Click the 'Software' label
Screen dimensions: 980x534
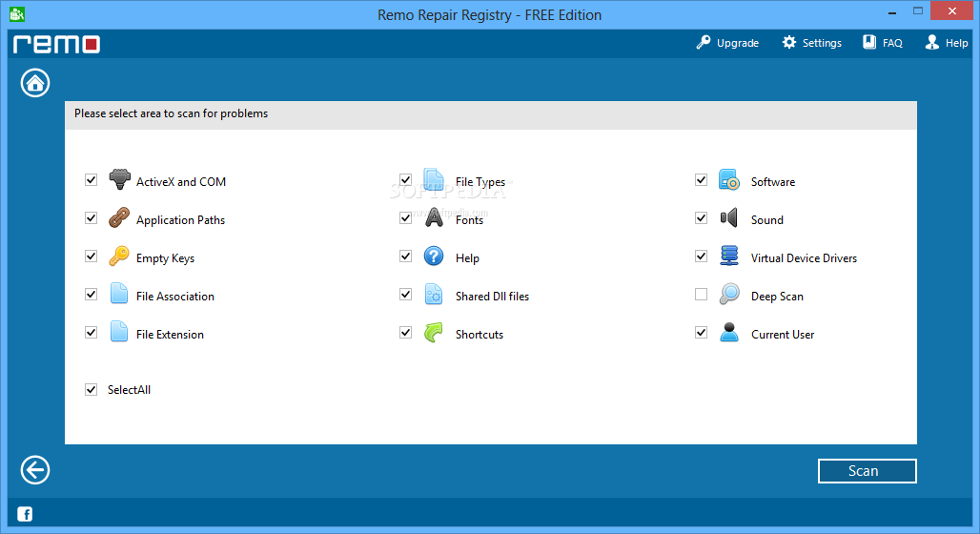(773, 182)
